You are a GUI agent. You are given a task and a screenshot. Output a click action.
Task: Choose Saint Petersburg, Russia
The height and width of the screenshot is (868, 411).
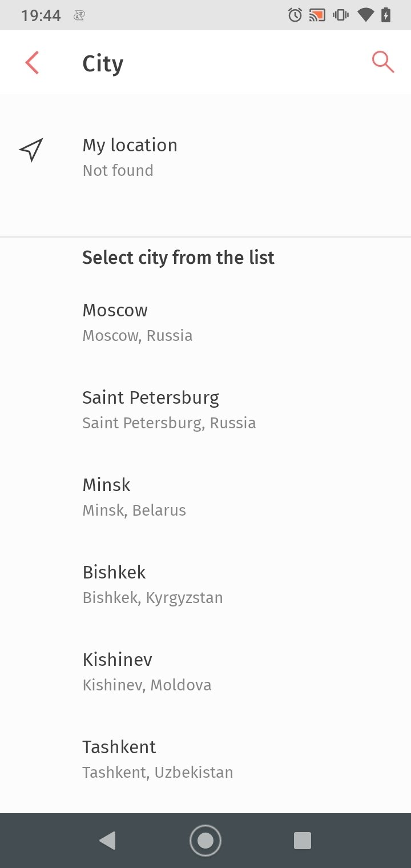[168, 409]
